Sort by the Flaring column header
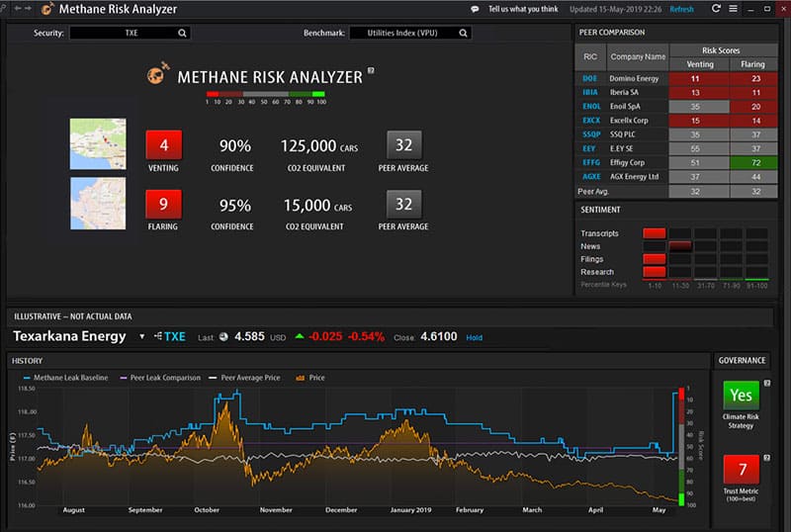The image size is (791, 532). point(752,64)
